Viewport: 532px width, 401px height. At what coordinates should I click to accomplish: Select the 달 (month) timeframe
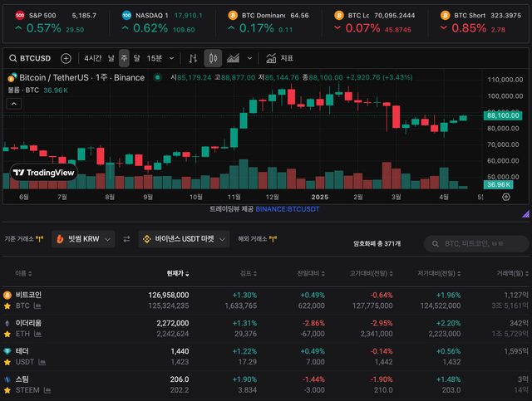136,58
